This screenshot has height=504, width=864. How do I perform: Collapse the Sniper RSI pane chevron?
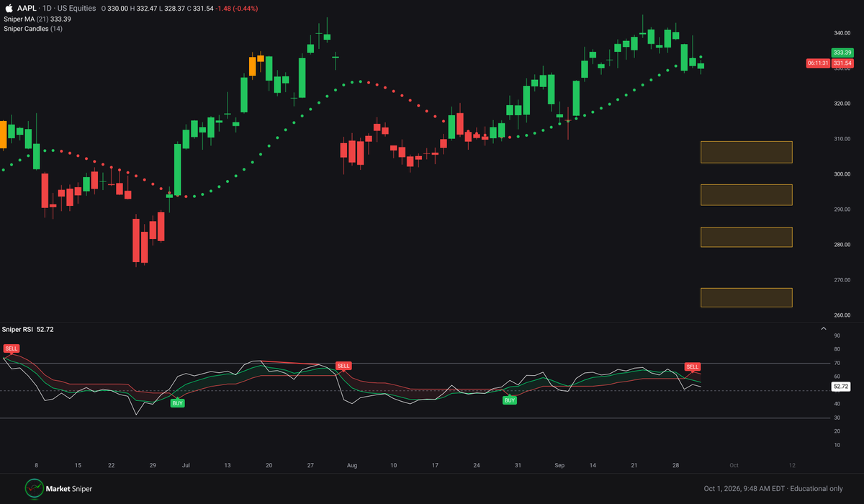click(824, 329)
